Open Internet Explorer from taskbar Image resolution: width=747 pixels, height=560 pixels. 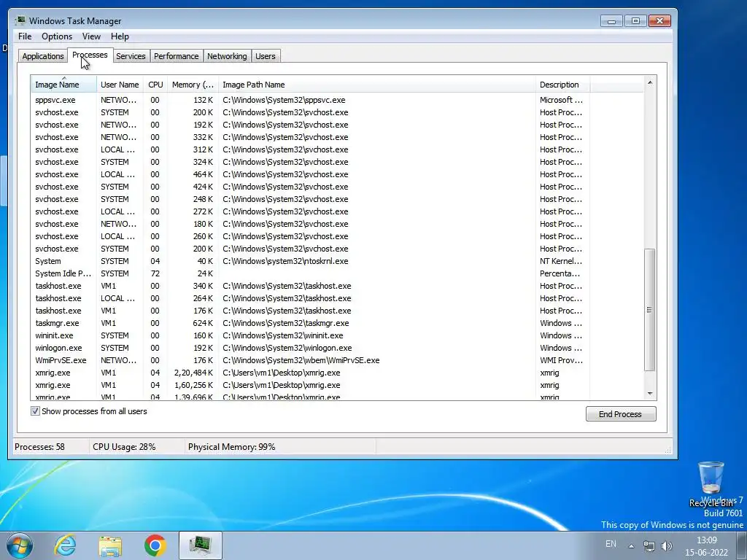[x=65, y=545]
